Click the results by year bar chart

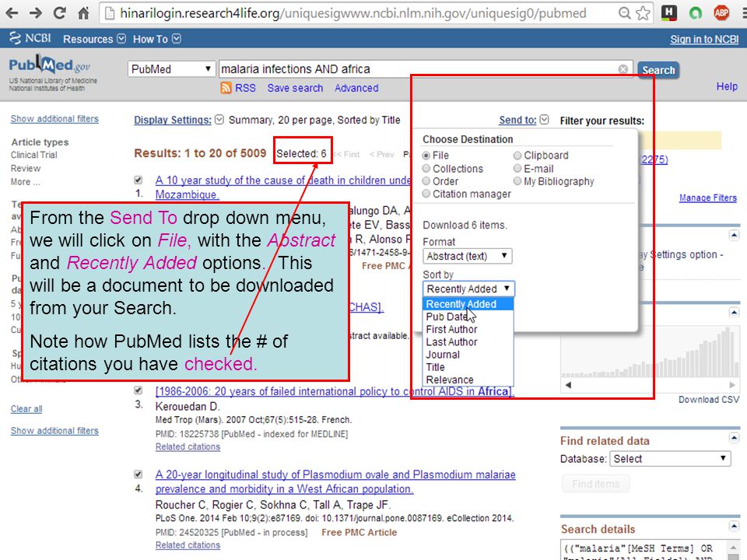650,352
